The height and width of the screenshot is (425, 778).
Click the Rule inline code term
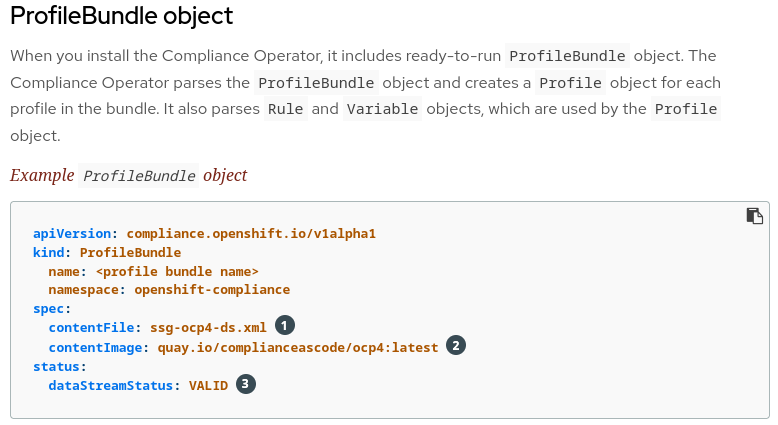point(285,109)
